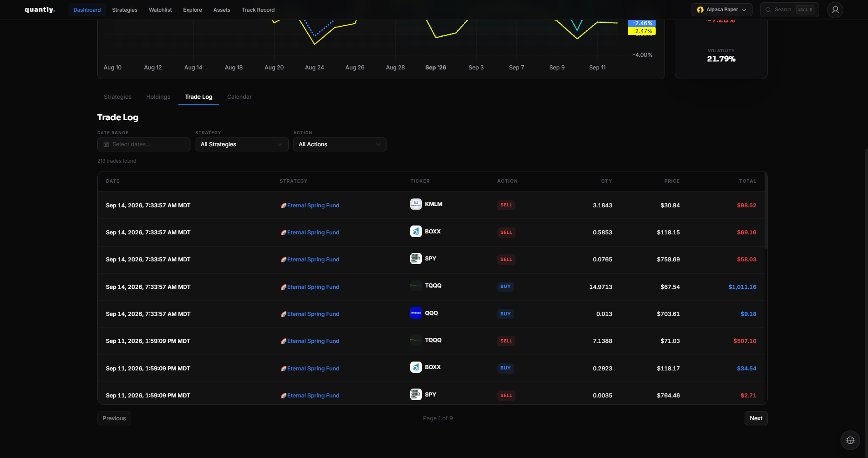Click the calendar icon in date range field
The image size is (868, 458).
[x=106, y=144]
